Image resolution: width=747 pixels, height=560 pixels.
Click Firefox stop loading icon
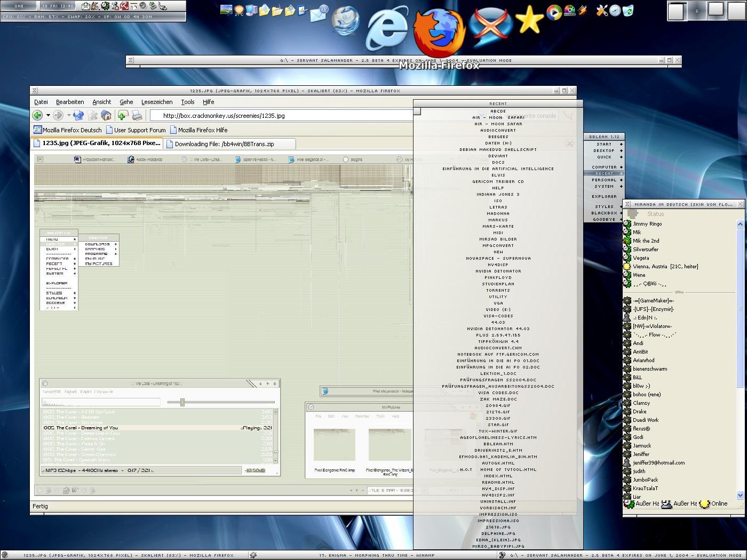(93, 115)
